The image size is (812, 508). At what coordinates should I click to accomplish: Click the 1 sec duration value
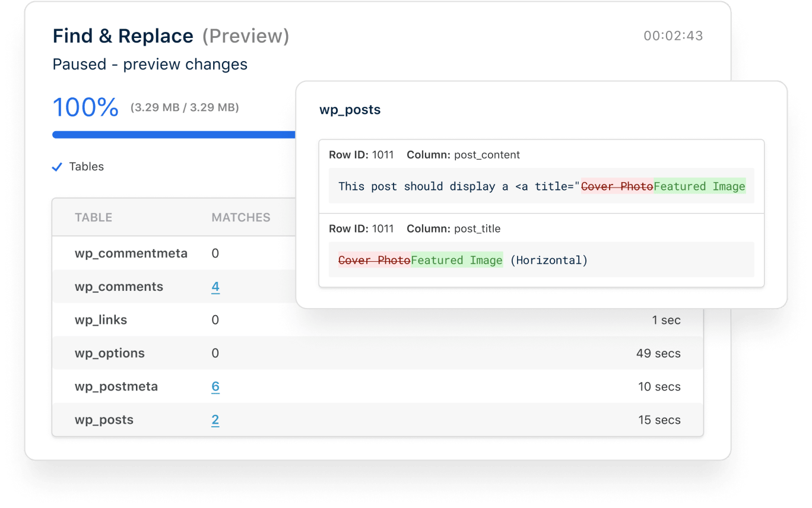[666, 320]
